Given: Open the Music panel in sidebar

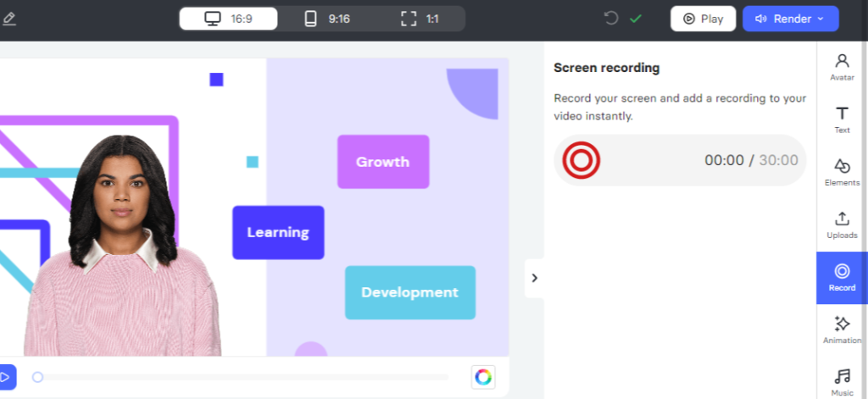Looking at the screenshot, I should (842, 383).
